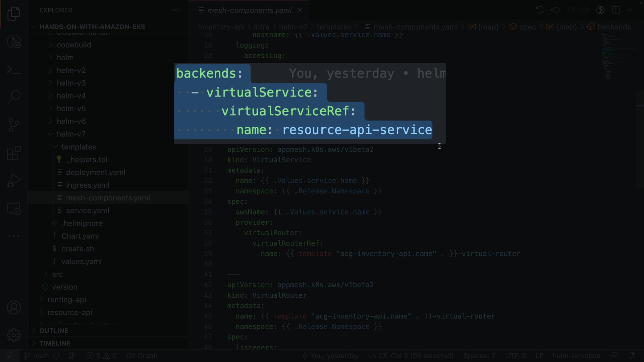Image resolution: width=644 pixels, height=362 pixels.
Task: Click the minimap code overview
Action: [x=614, y=57]
